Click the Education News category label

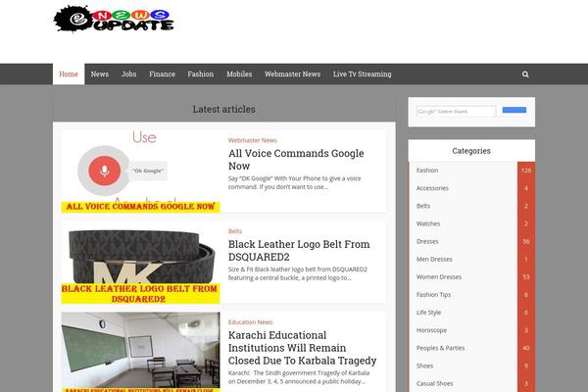point(251,321)
